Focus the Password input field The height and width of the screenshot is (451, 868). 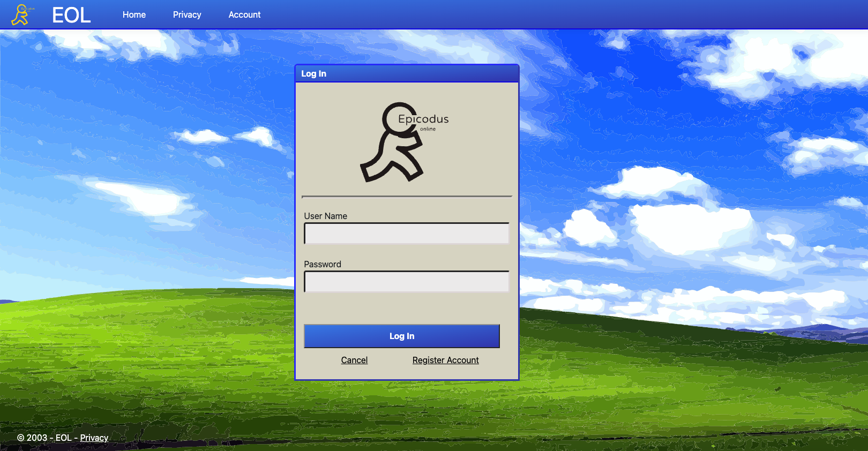[407, 282]
